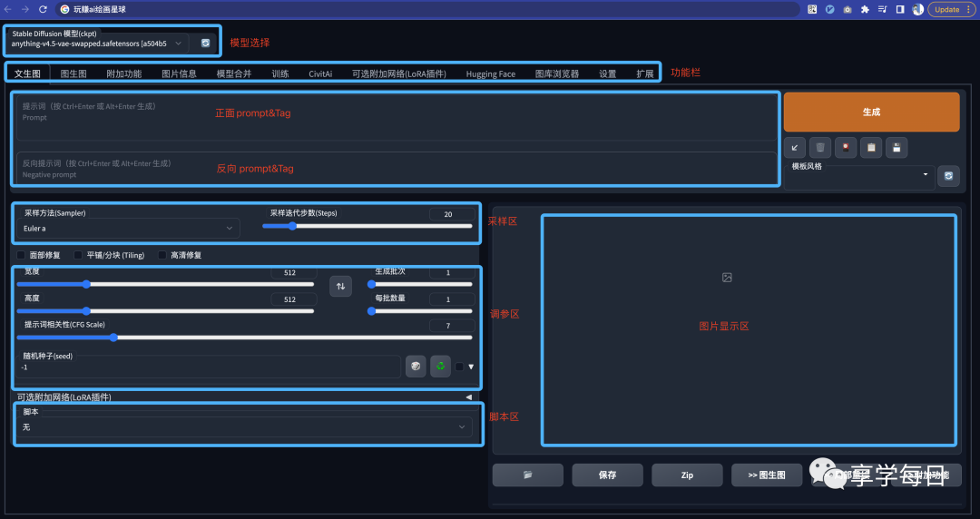Open the Chrome extensions puzzle icon
Screen dimensions: 980x519
[865, 9]
